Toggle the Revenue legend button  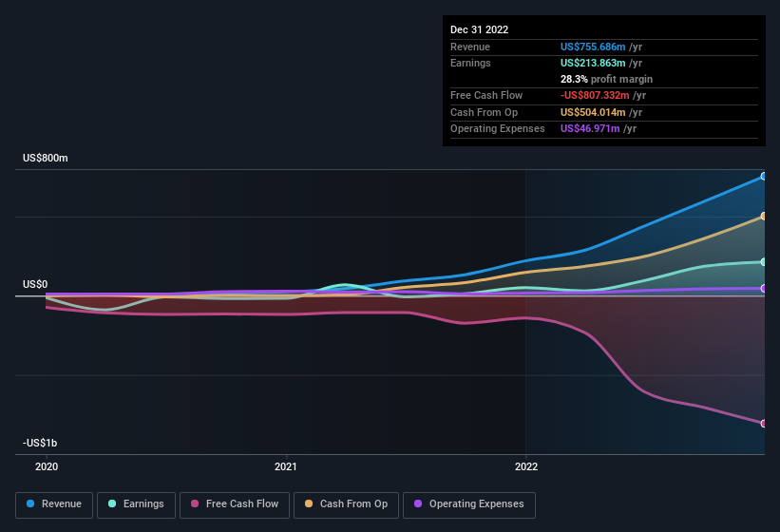pyautogui.click(x=54, y=504)
